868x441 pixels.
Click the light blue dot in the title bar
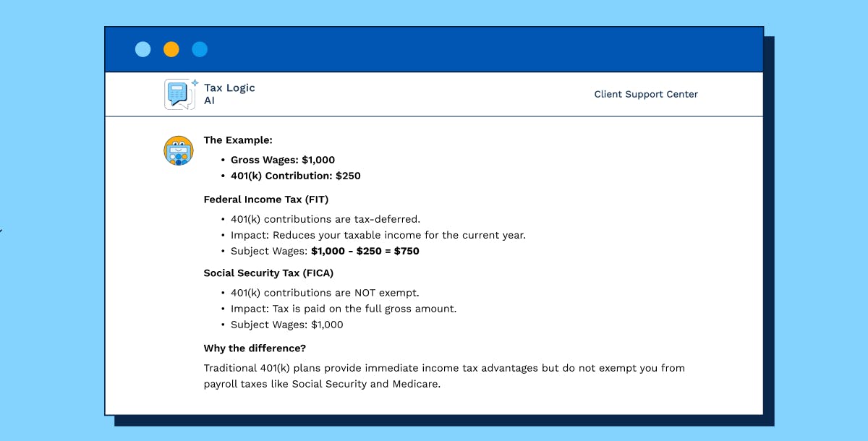point(142,49)
